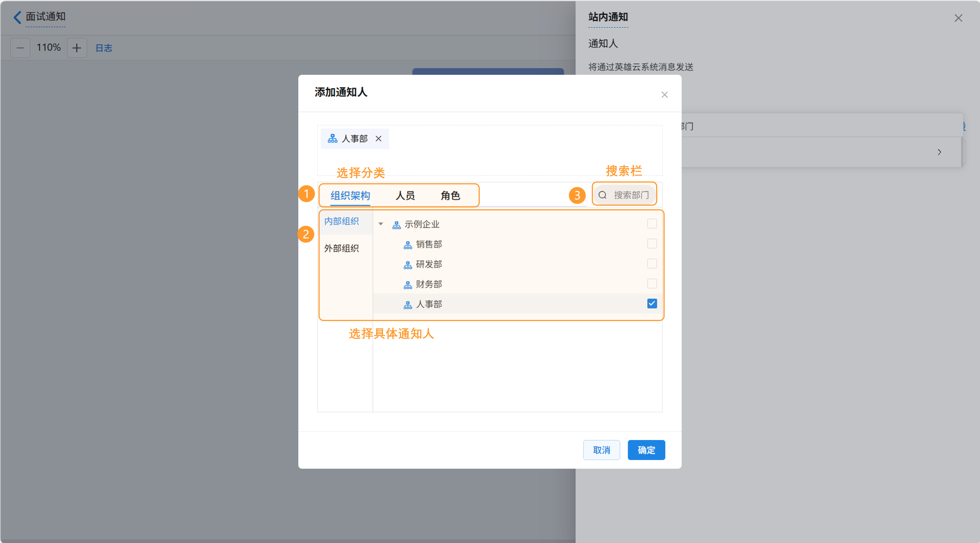Click the back arrow beside 面试通知

pyautogui.click(x=17, y=17)
